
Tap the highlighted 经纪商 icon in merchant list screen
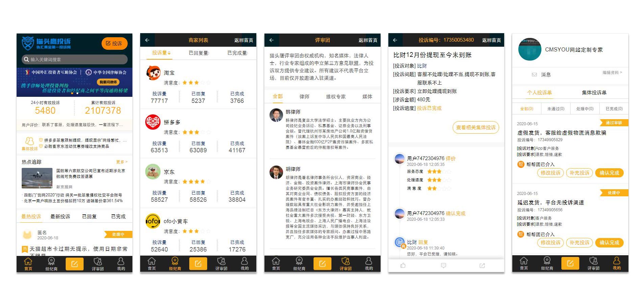point(175,264)
